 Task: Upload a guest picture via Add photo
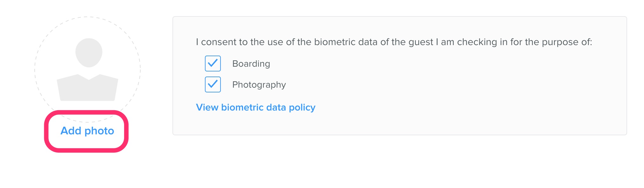point(87,131)
